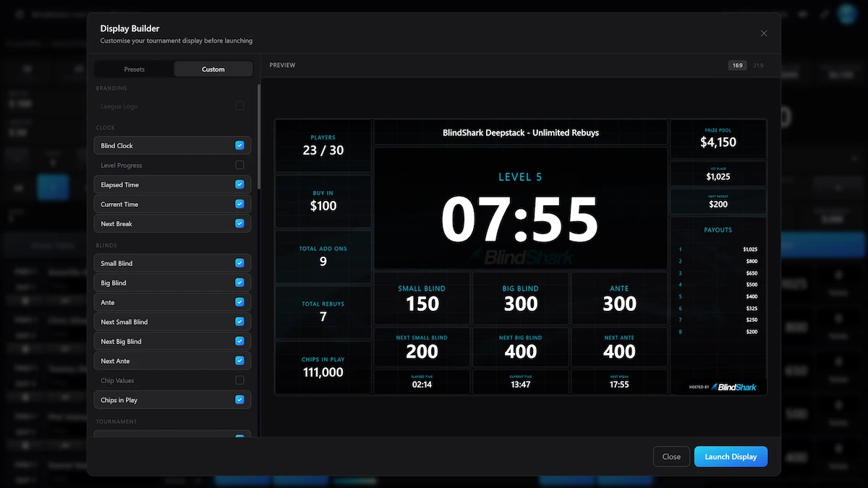
Task: Uncheck the Elapsed Time option
Action: click(x=239, y=184)
